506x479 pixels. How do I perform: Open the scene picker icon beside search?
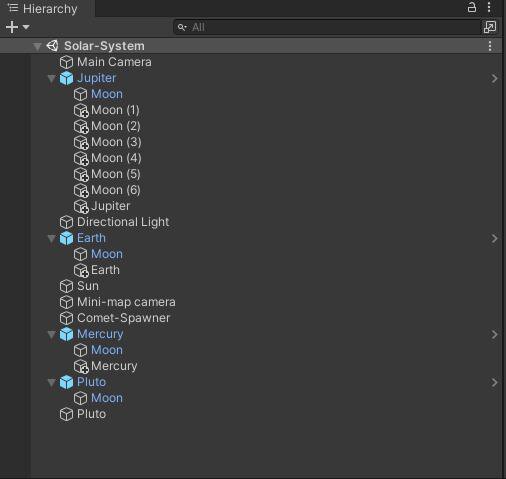(x=490, y=27)
